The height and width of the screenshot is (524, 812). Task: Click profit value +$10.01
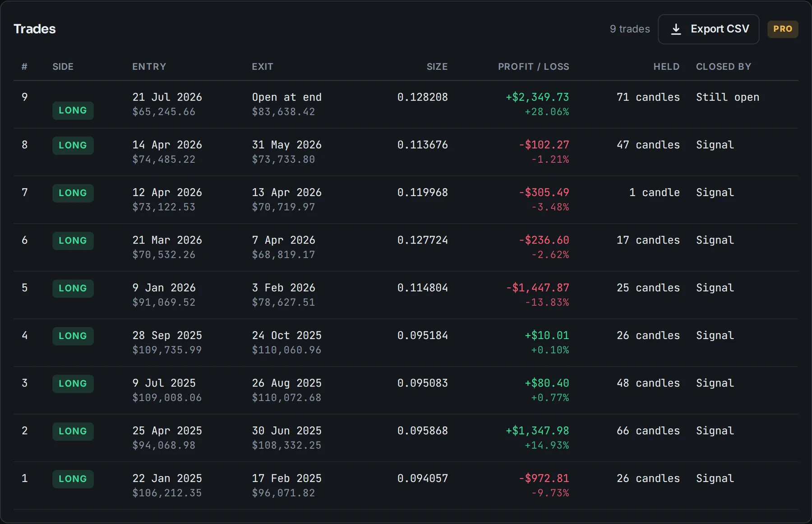[x=547, y=336]
